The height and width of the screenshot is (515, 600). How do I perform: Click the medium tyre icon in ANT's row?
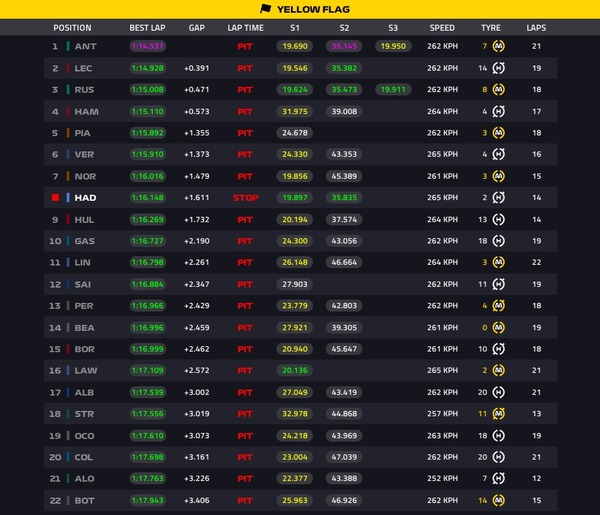tap(498, 46)
